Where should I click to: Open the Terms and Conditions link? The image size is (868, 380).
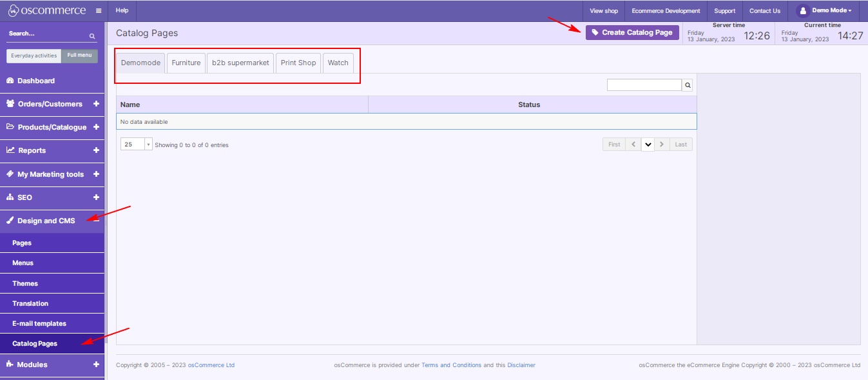click(451, 365)
